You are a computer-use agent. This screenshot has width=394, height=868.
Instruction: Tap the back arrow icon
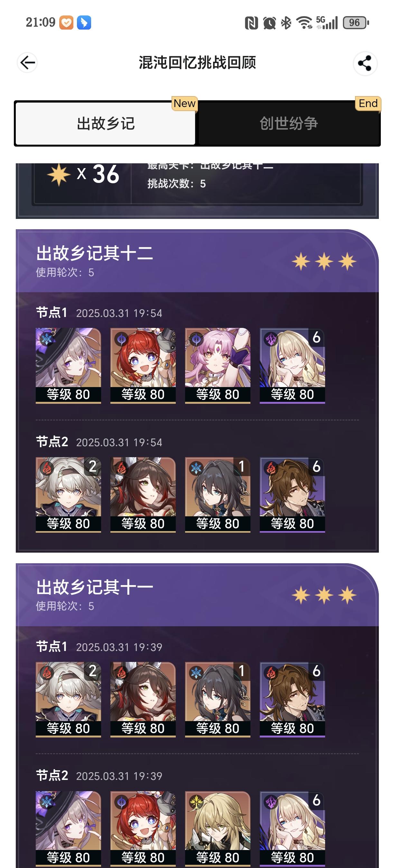27,63
